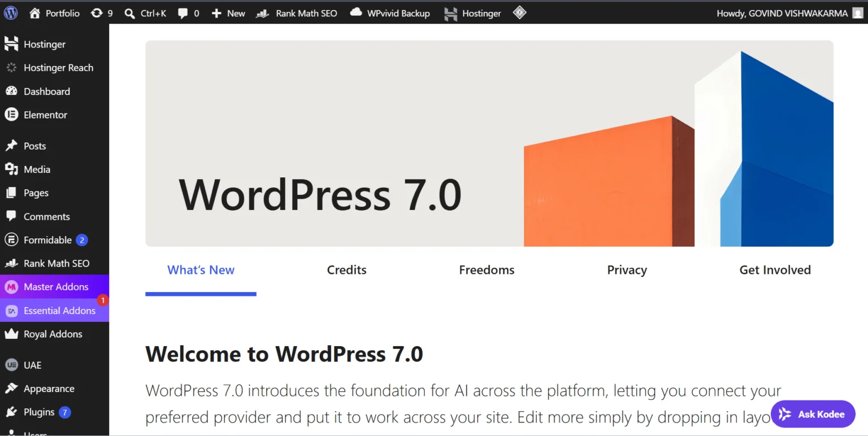Open Royal Addons crown menu item
This screenshot has width=868, height=436.
point(54,334)
